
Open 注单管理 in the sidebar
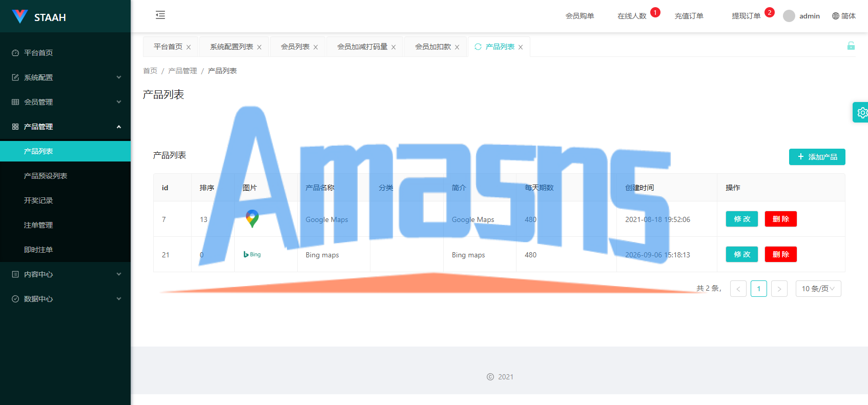pos(65,225)
